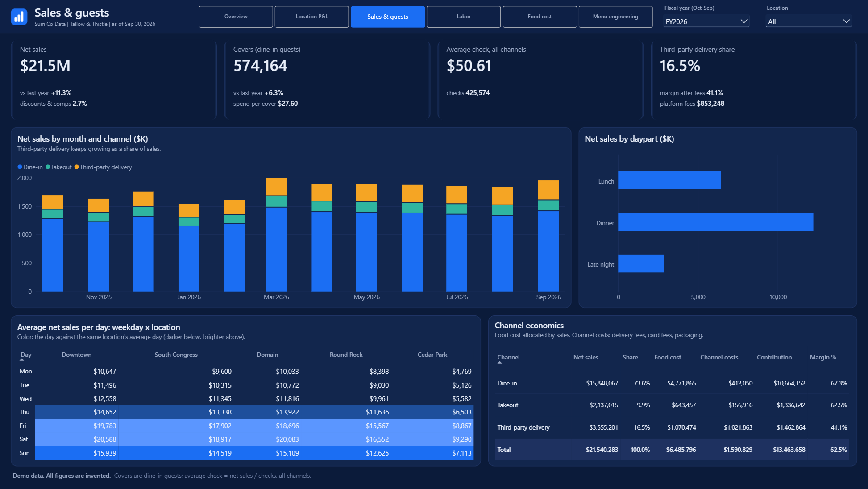Sort by the Channel column header

pyautogui.click(x=508, y=358)
